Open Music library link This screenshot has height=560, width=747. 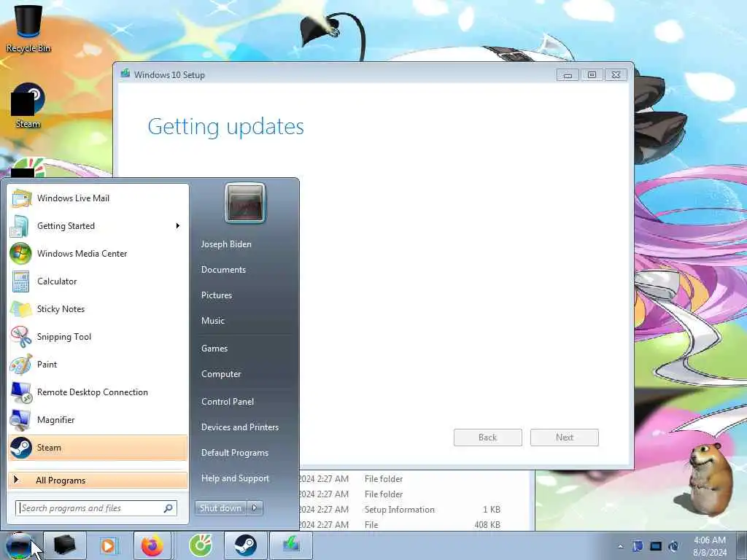[213, 321]
